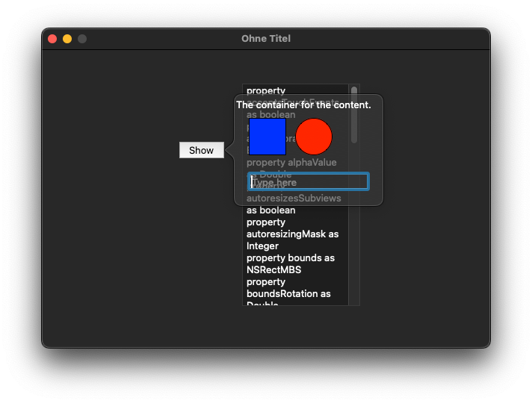Click the Show button

(202, 150)
